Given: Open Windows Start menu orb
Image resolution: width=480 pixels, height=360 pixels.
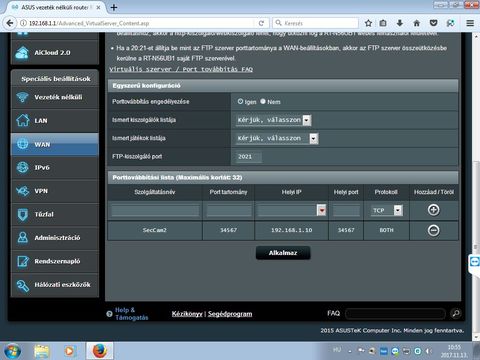Looking at the screenshot, I should [12, 351].
